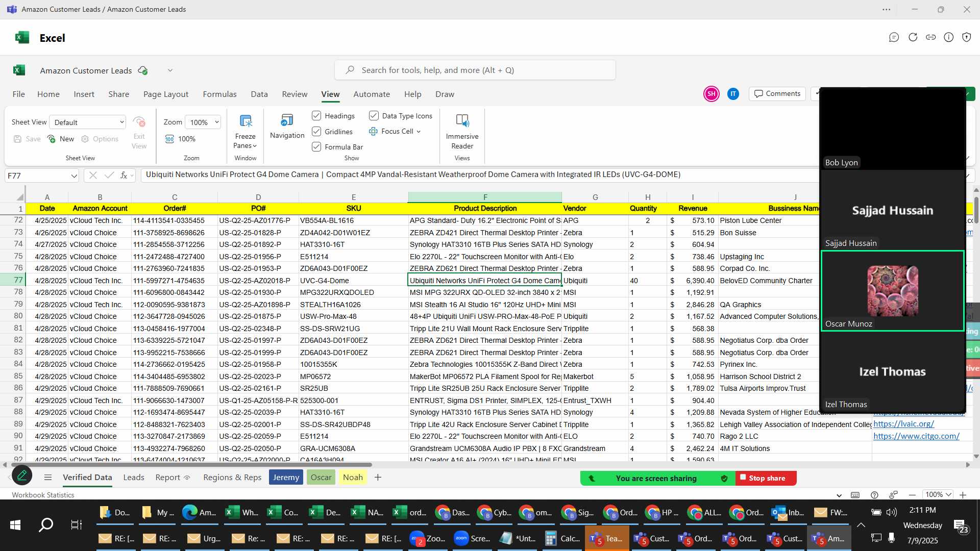Click the insert function fx icon

[124, 176]
